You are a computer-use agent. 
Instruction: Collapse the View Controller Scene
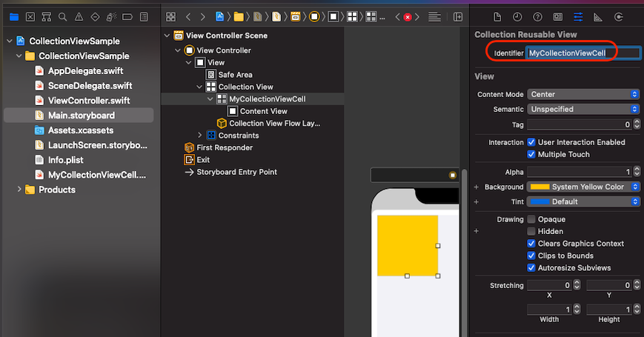click(167, 36)
